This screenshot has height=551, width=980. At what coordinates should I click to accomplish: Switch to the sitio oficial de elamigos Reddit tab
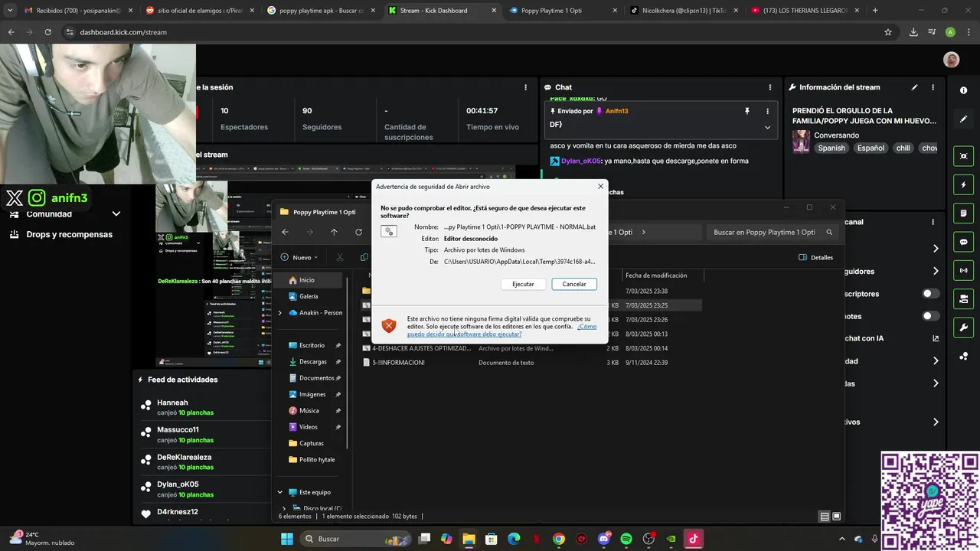tap(199, 11)
